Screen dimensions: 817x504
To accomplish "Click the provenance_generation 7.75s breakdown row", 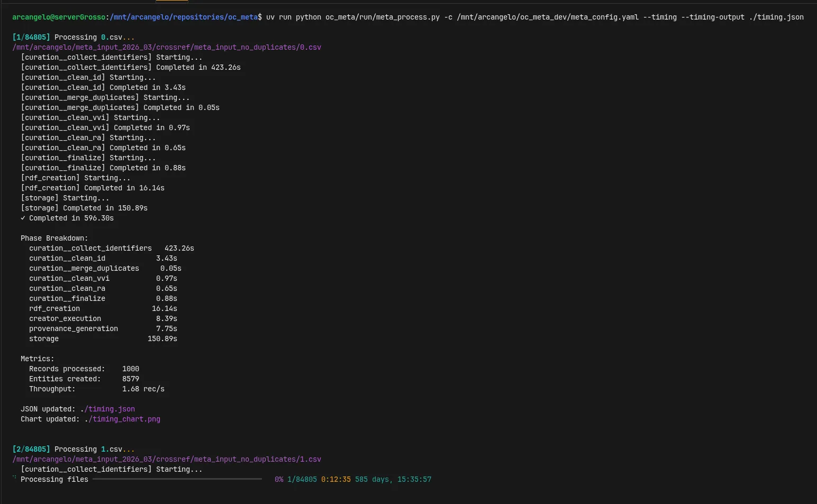I will click(103, 328).
